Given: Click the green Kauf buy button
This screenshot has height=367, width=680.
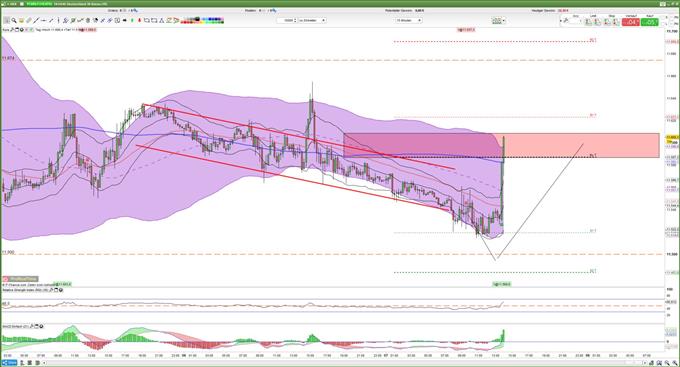Looking at the screenshot, I should coord(649,22).
